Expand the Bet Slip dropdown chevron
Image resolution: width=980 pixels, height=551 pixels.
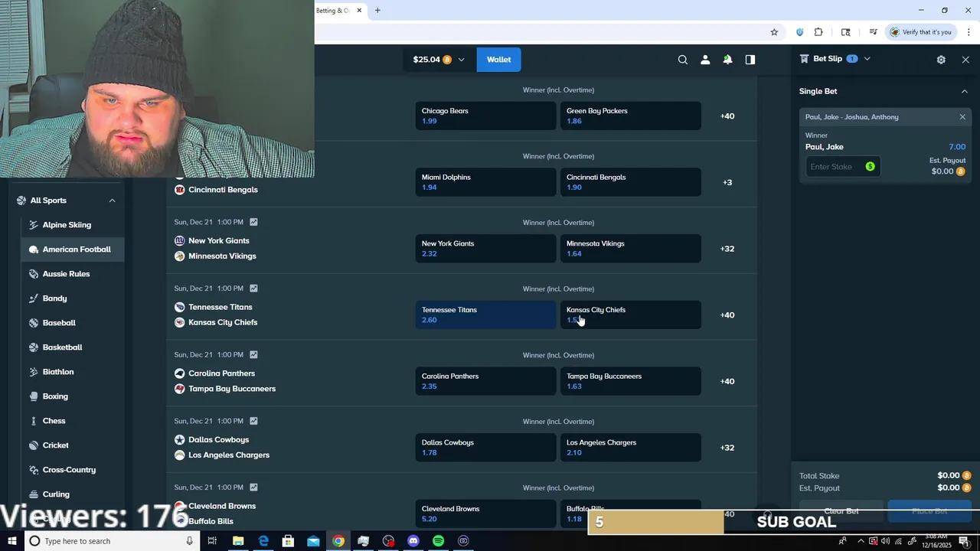point(867,59)
